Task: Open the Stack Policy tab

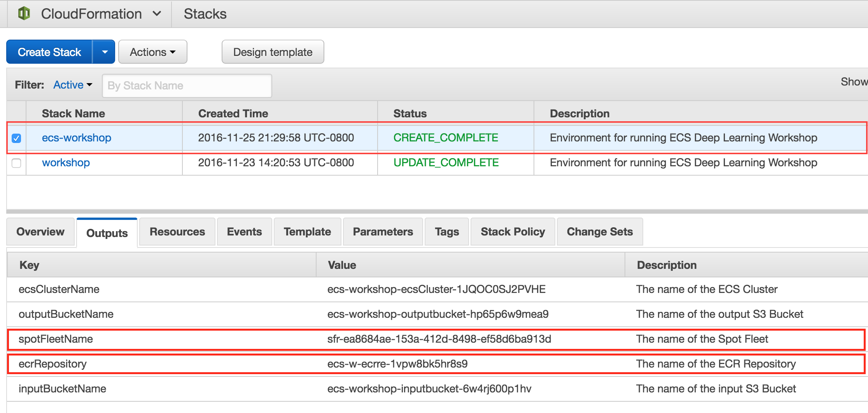Action: point(513,232)
